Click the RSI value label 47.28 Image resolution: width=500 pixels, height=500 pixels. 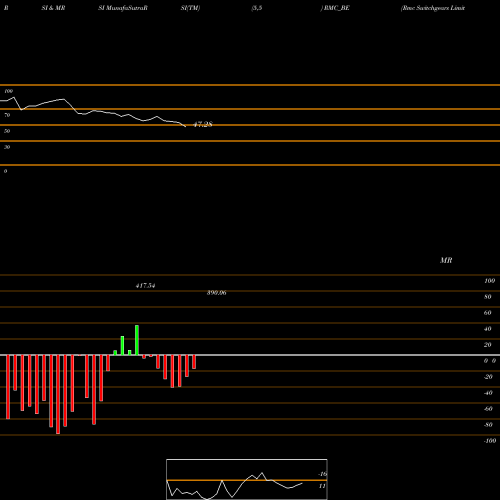pyautogui.click(x=203, y=124)
